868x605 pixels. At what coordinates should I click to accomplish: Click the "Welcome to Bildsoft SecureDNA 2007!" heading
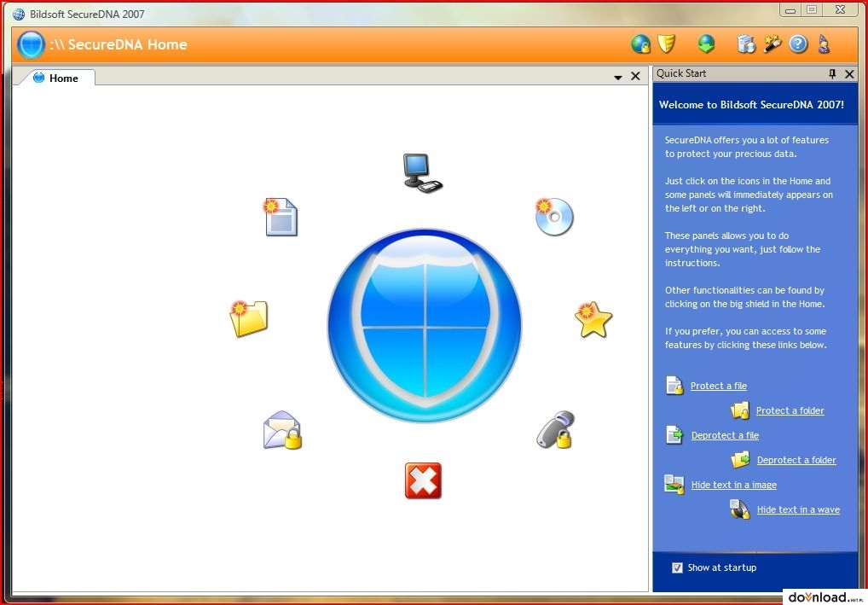751,105
